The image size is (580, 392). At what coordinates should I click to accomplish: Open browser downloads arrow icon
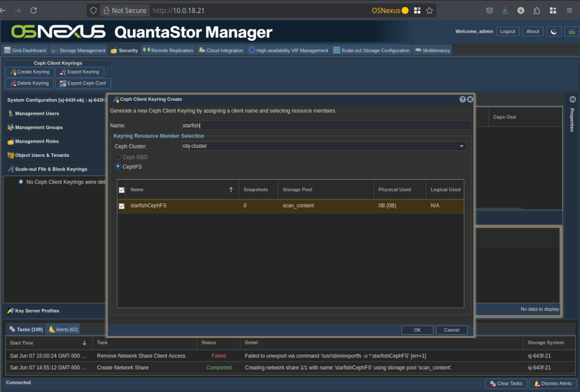505,10
